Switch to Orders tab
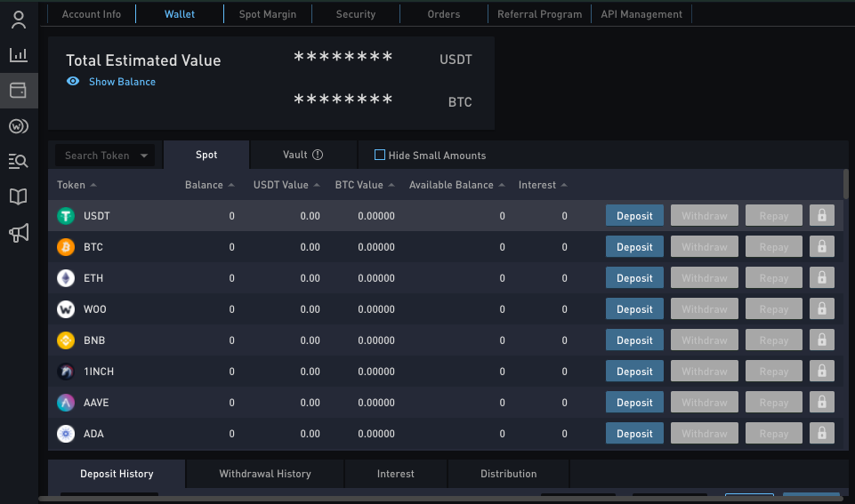The width and height of the screenshot is (855, 504). 444,14
